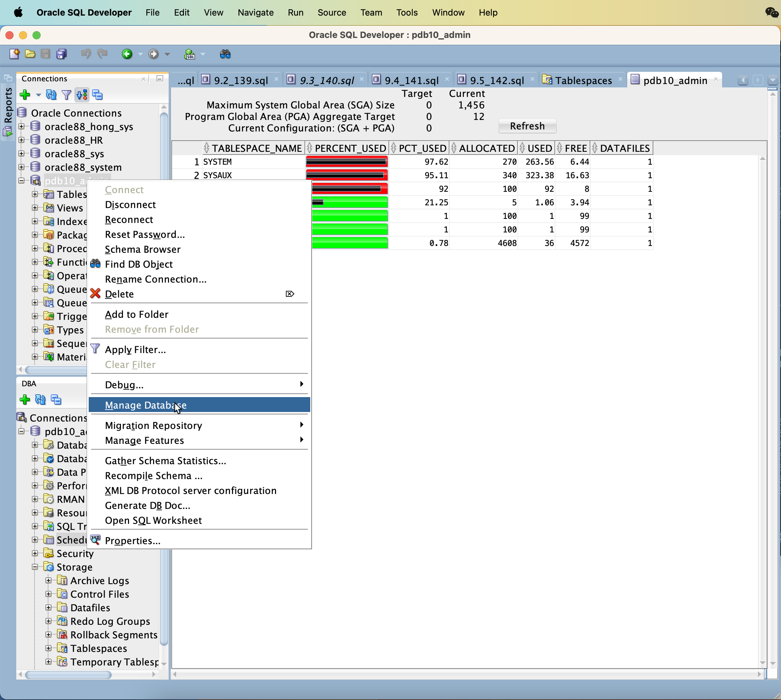Click the Save All toolbar icon

coord(62,54)
